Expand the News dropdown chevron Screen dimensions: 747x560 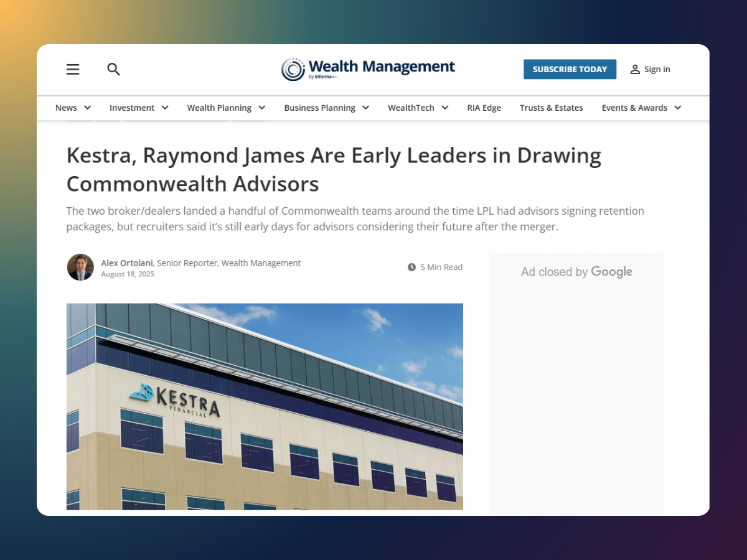pos(87,108)
